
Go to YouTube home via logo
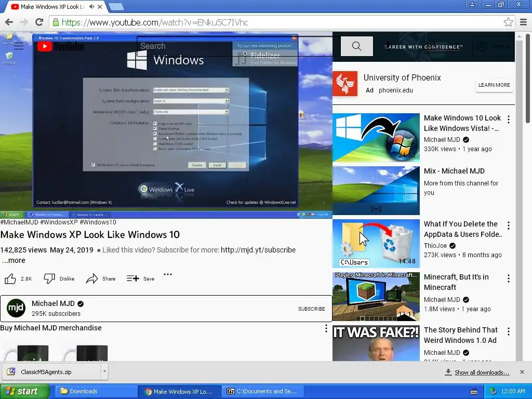click(60, 46)
